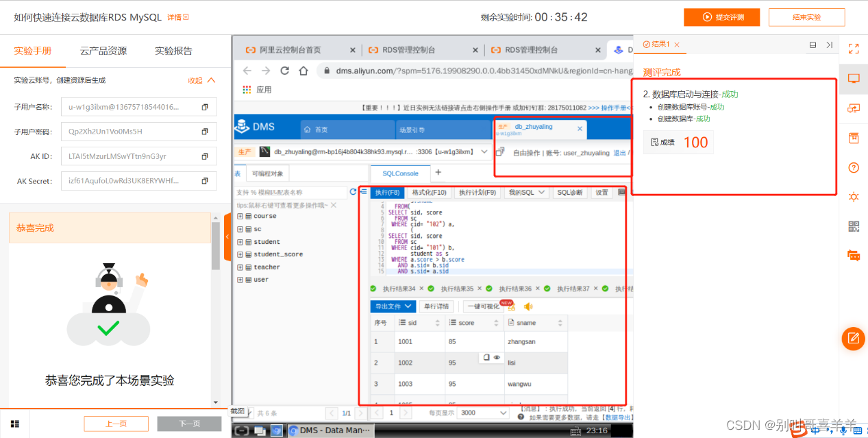Open the grid menu icon in the bottom-left corner
The image size is (868, 438).
point(15,424)
